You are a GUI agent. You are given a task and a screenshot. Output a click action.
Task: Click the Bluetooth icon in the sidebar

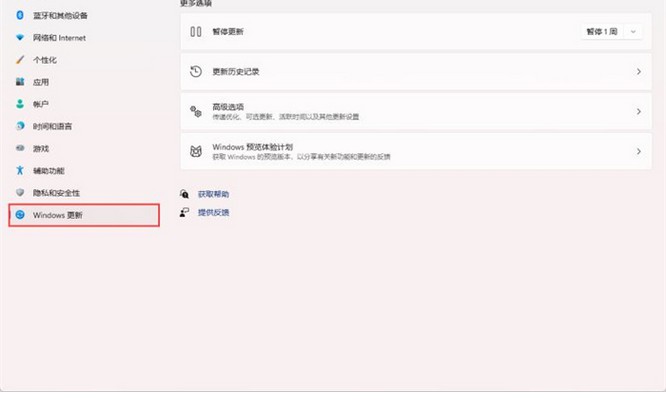click(x=19, y=15)
